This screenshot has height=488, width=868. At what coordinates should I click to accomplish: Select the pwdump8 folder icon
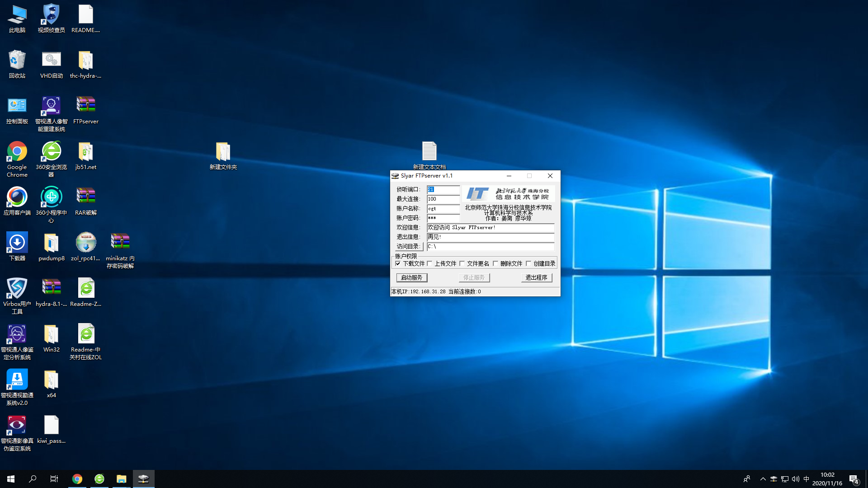tap(51, 242)
